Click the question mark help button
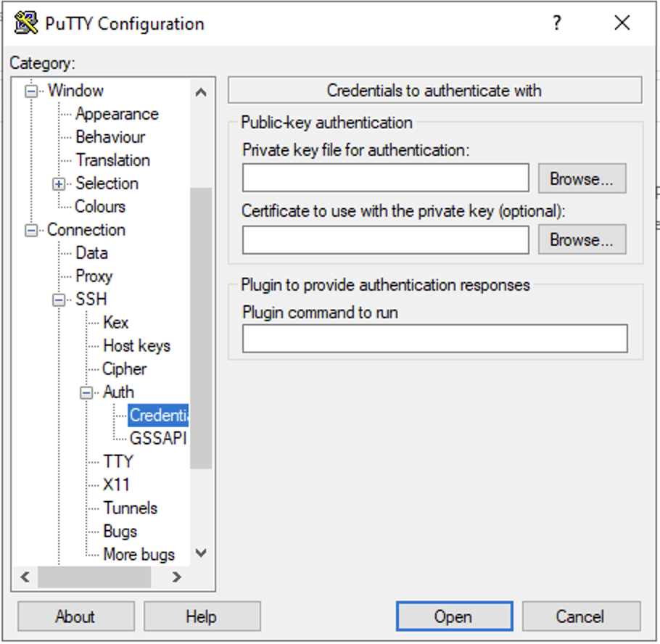The height and width of the screenshot is (644, 660). pos(557,22)
